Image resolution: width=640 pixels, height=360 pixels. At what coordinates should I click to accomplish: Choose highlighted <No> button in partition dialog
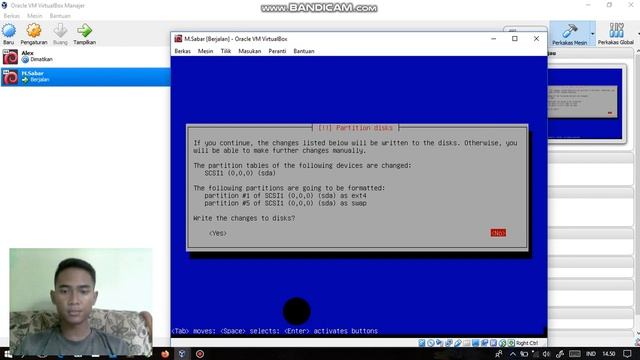(x=498, y=233)
